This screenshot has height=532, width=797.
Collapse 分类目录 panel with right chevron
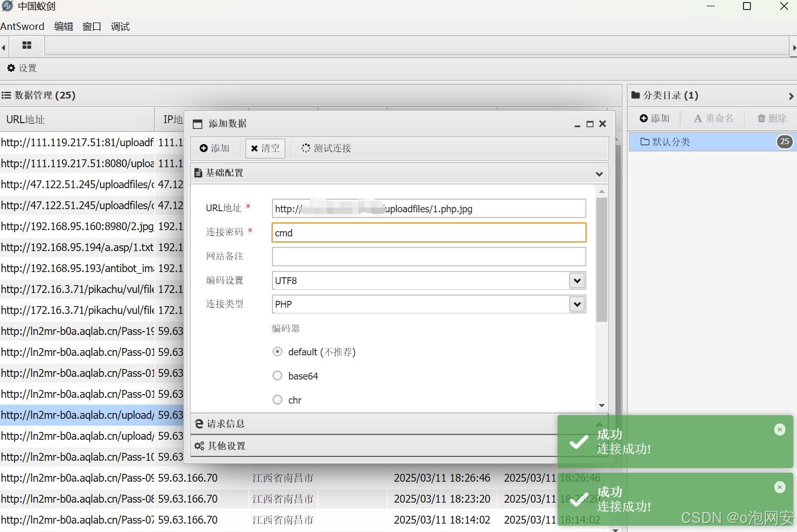pos(791,96)
